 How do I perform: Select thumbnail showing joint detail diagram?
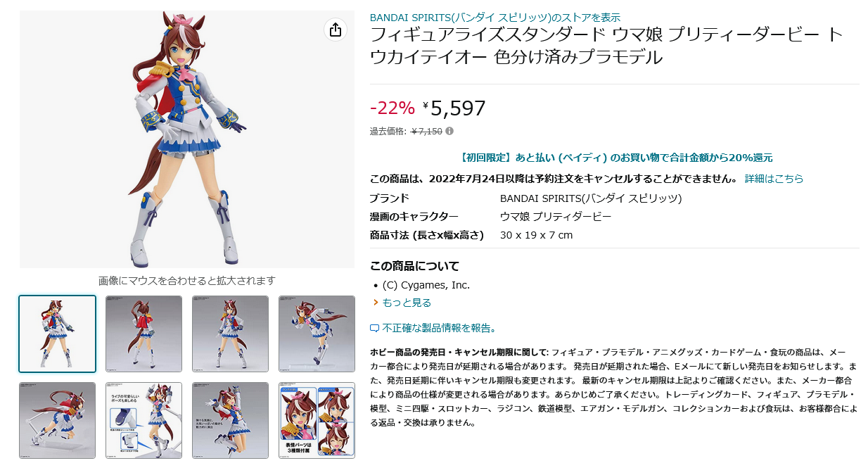tap(143, 421)
